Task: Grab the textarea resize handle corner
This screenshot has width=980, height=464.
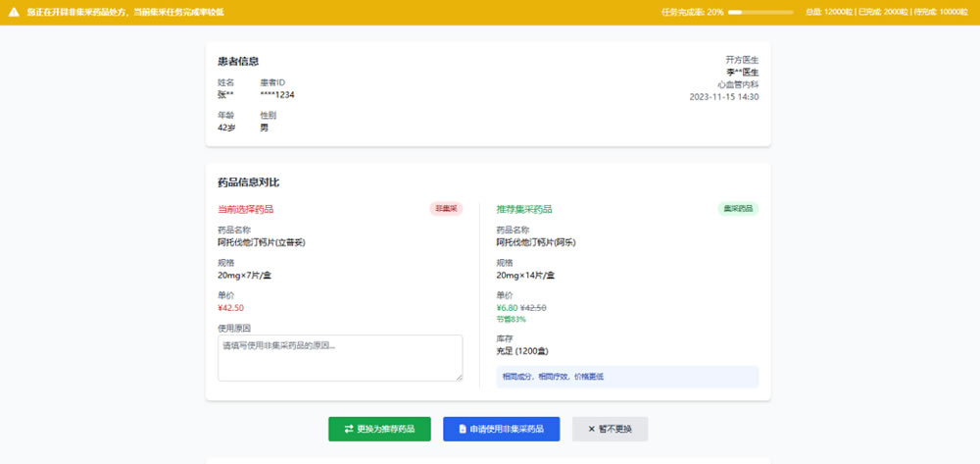Action: [x=460, y=378]
